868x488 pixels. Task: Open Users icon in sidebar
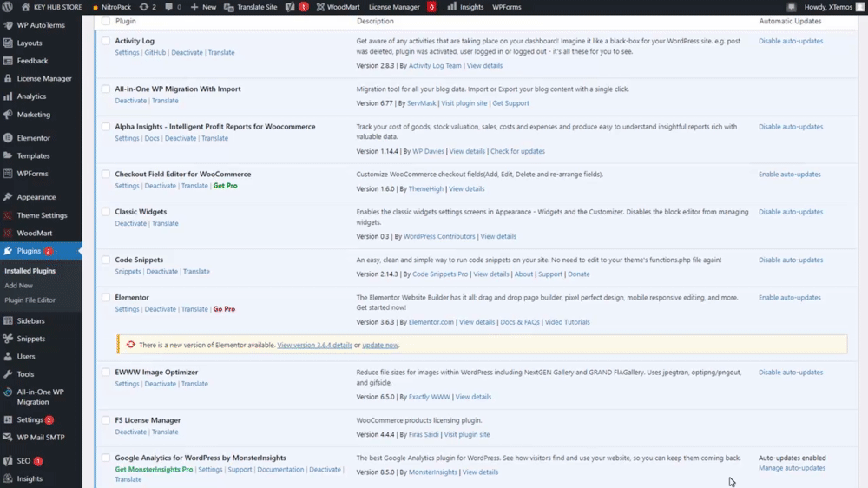pos(8,357)
